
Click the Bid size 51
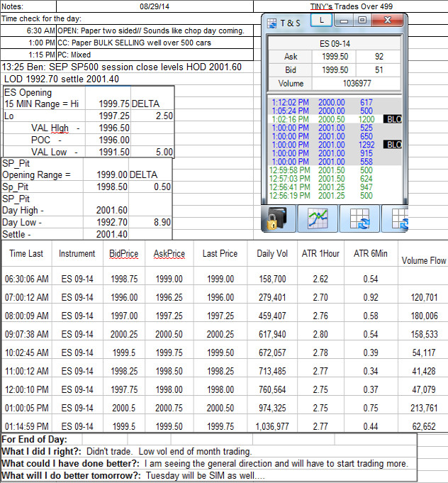[379, 70]
